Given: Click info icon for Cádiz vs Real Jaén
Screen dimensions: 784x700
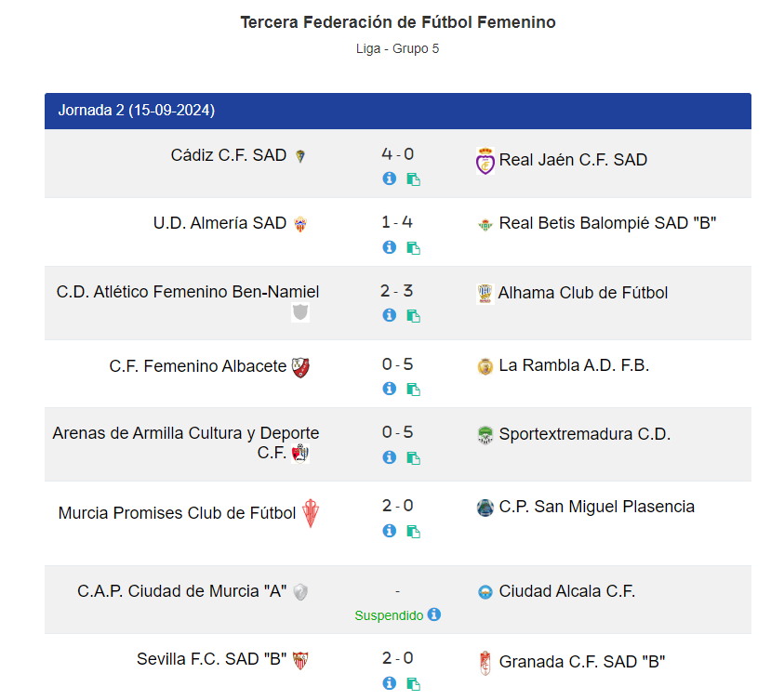Looking at the screenshot, I should 390,178.
